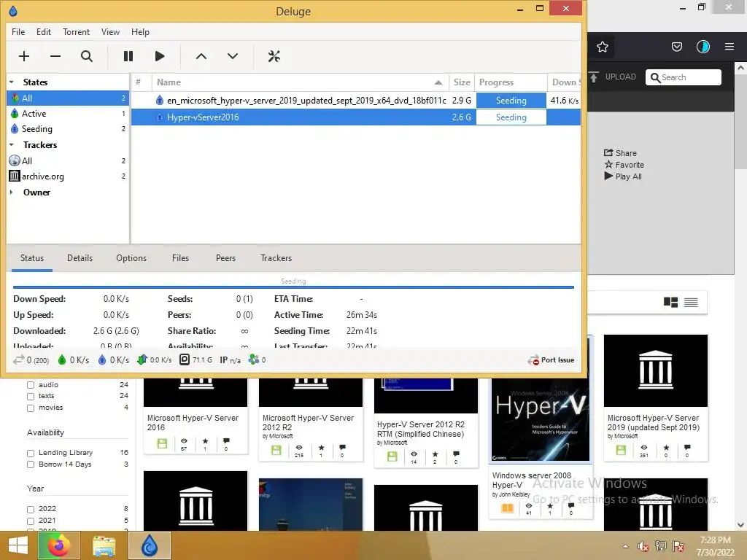
Task: Click the Port Issue warning
Action: coord(551,360)
